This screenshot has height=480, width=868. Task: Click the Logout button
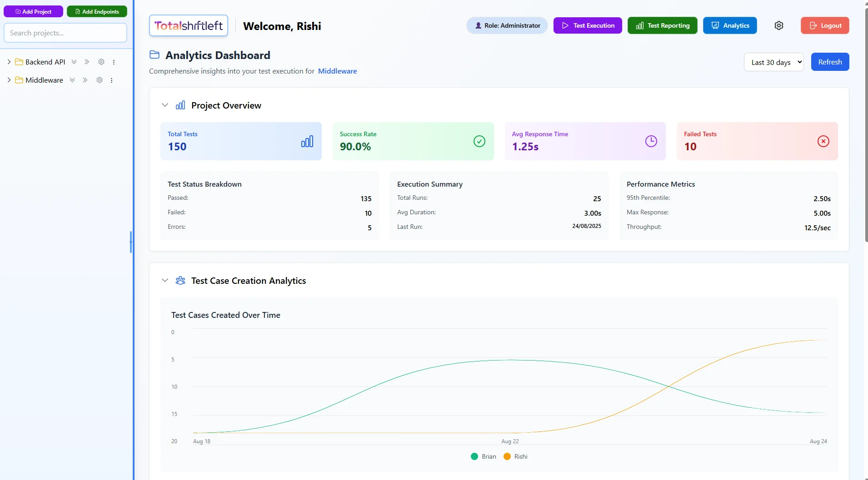[x=825, y=25]
